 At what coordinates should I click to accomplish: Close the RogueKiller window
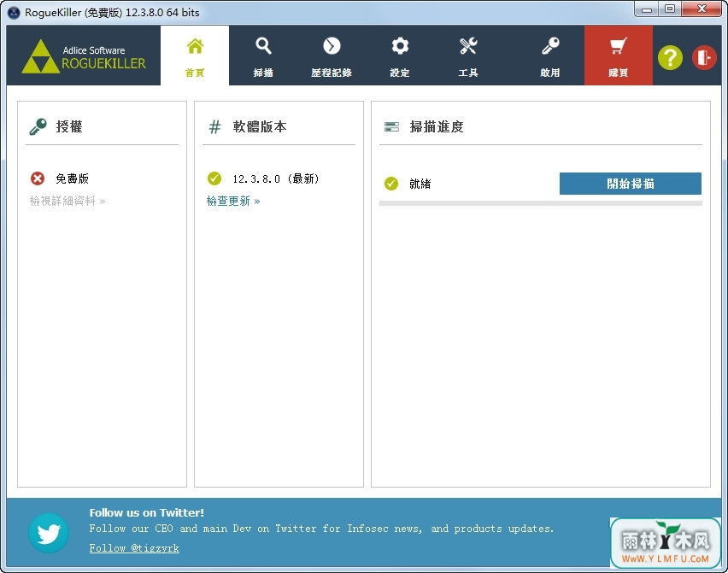coord(702,9)
